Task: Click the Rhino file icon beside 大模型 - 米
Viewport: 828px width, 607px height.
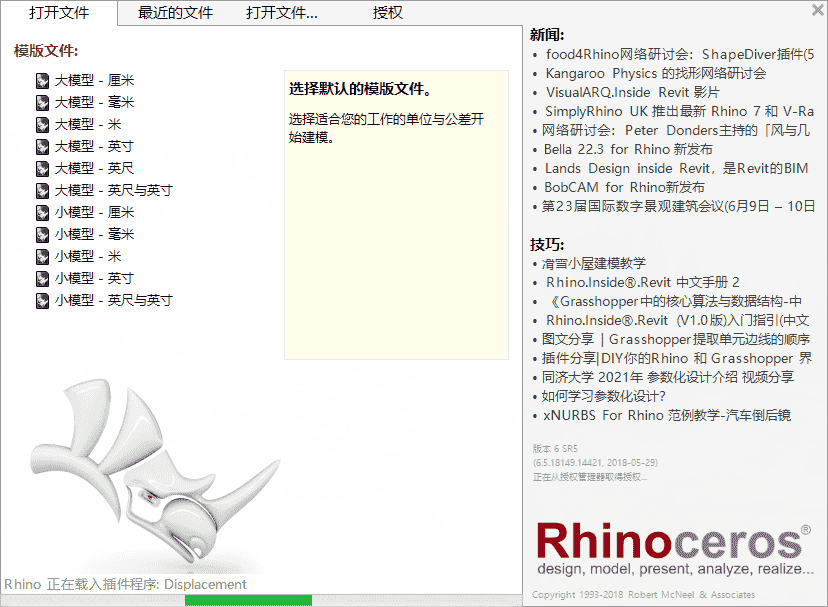Action: click(x=41, y=123)
